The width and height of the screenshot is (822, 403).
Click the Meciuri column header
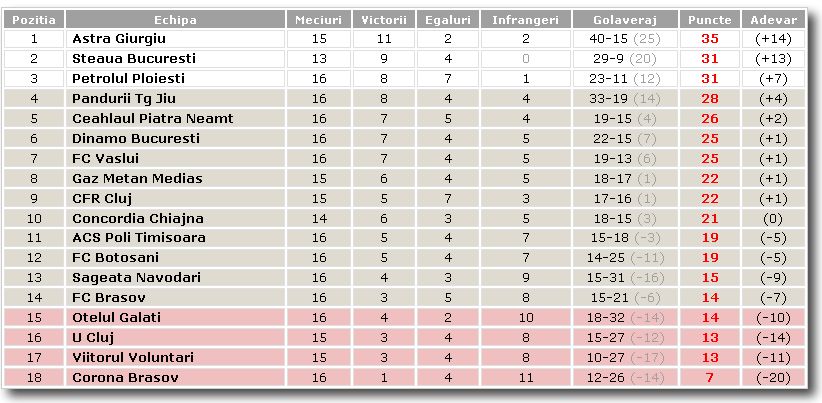click(x=319, y=20)
